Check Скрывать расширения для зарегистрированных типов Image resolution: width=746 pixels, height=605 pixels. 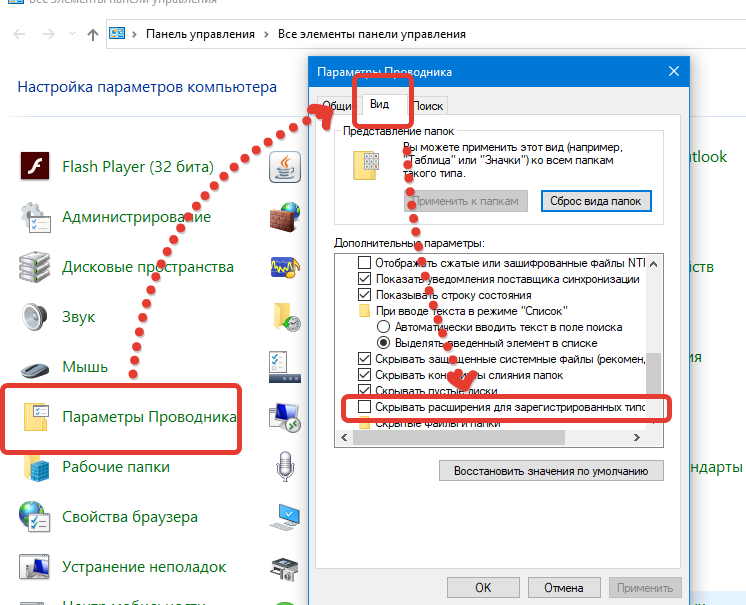[x=364, y=407]
